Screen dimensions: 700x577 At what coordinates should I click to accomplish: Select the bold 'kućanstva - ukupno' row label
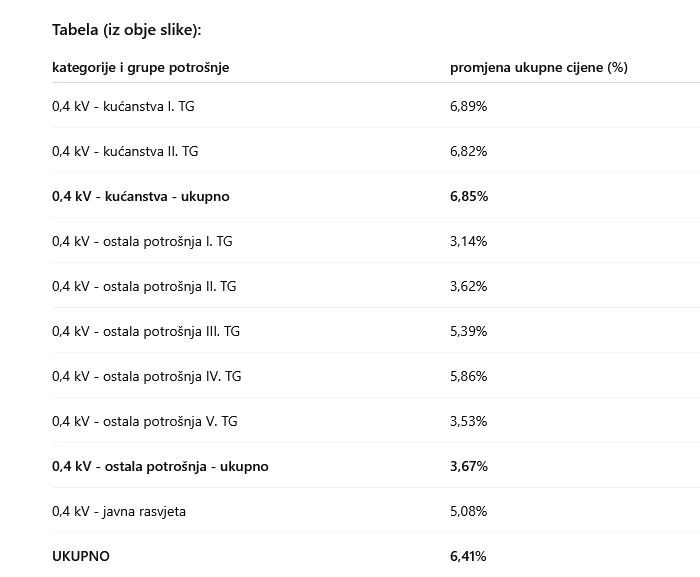140,196
